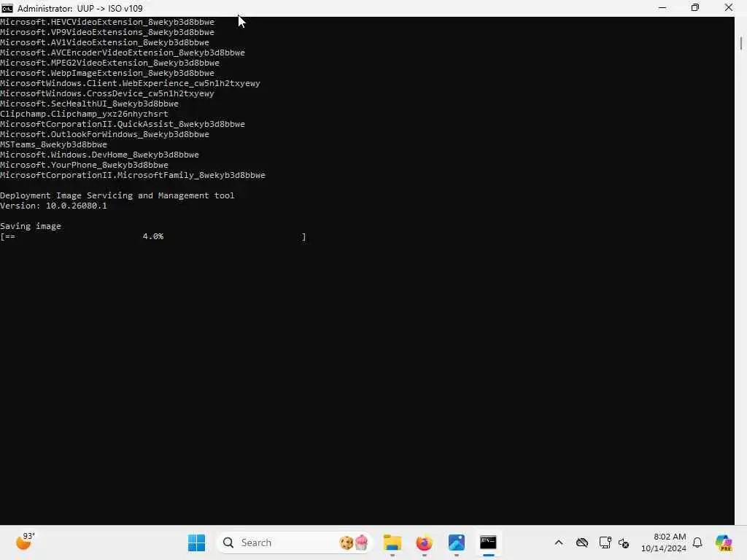The width and height of the screenshot is (747, 560).
Task: Click the Saving image progress bar at 4.0%
Action: tap(153, 236)
